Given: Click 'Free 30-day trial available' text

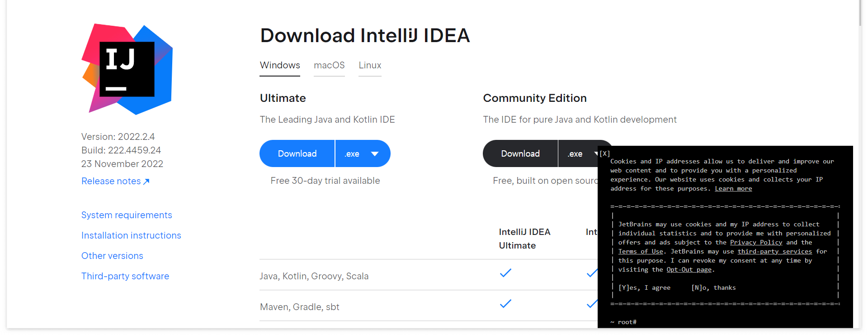Looking at the screenshot, I should pos(325,181).
